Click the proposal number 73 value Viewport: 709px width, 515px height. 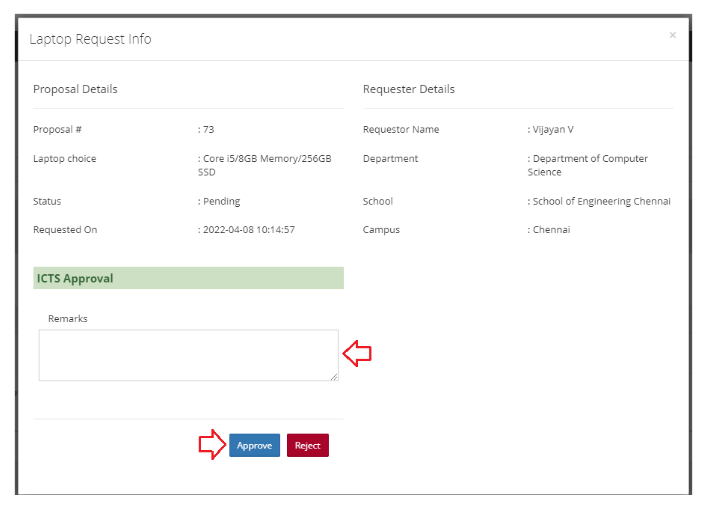208,130
